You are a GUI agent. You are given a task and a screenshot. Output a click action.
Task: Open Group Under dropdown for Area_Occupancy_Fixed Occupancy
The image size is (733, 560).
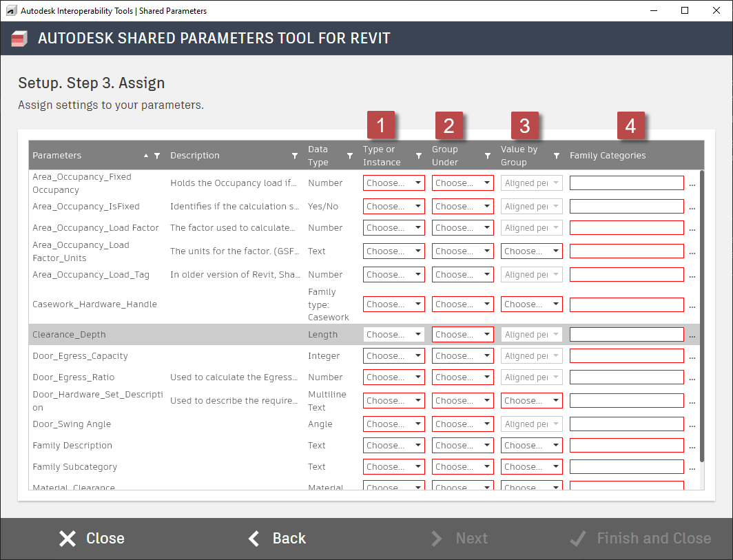pos(463,183)
